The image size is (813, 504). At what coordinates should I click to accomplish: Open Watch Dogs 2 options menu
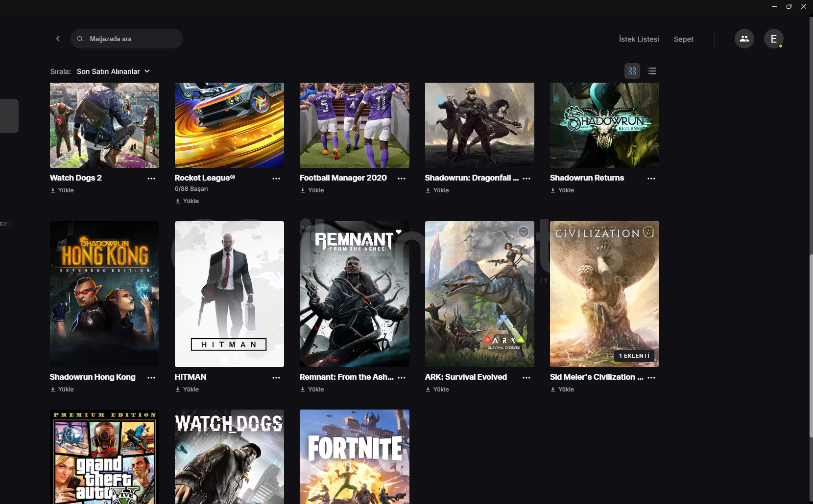click(151, 179)
